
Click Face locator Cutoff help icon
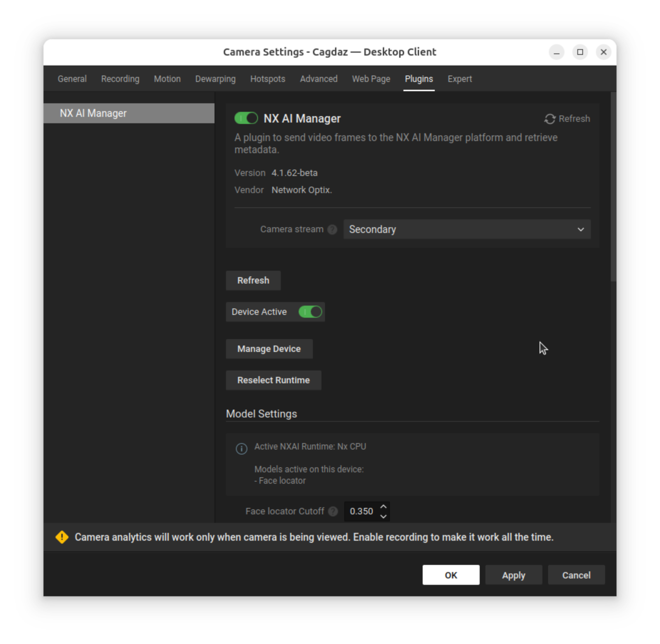pos(333,511)
